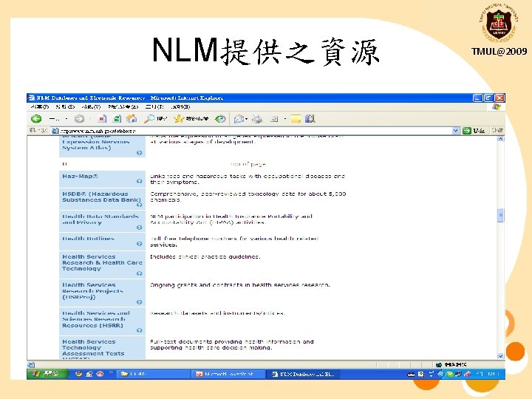Open the folder window taskbar button
The width and height of the screenshot is (532, 399).
coord(153,374)
